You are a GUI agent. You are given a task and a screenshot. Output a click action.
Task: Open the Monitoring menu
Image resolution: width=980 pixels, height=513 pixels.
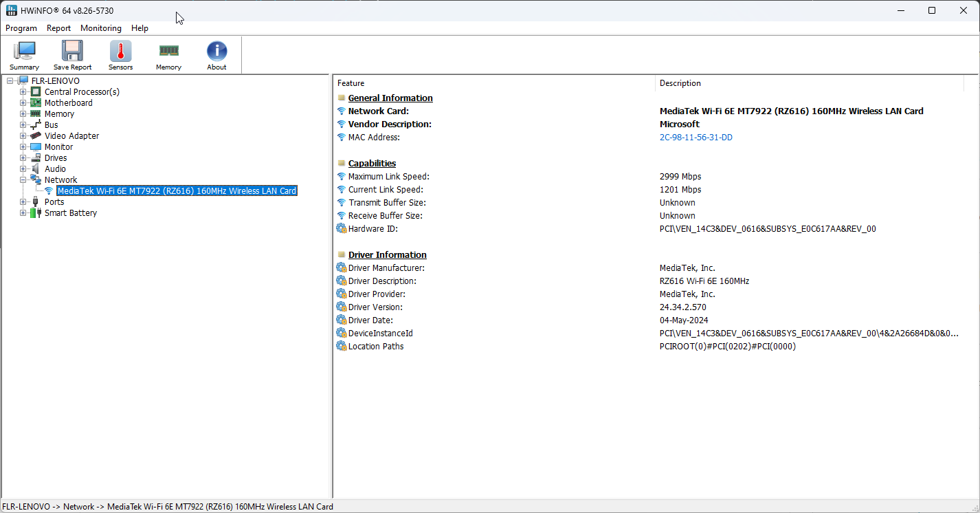tap(101, 28)
